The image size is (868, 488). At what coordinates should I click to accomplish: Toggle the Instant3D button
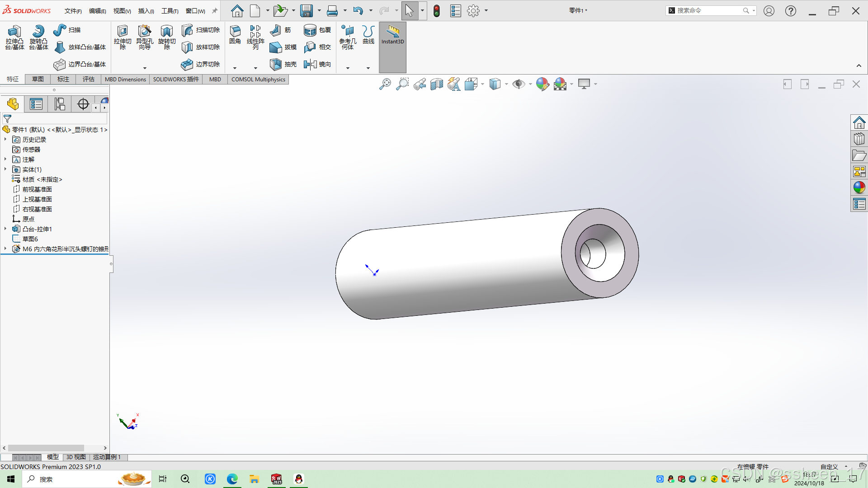pyautogui.click(x=392, y=35)
